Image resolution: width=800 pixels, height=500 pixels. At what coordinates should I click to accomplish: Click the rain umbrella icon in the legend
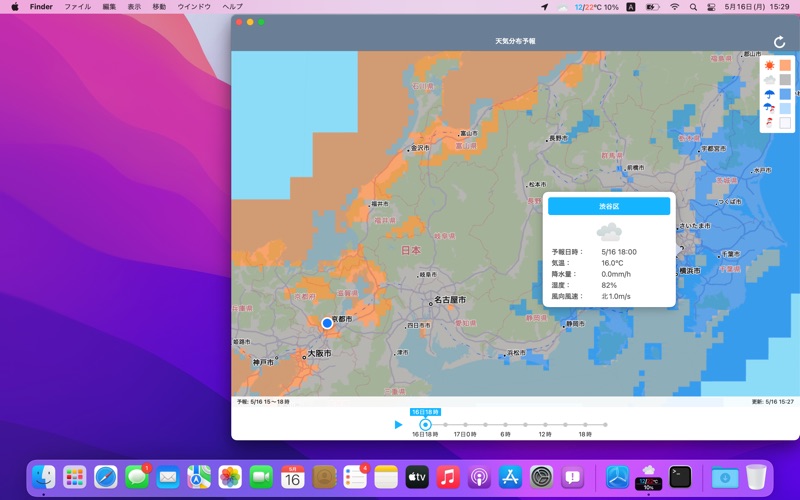coord(770,94)
